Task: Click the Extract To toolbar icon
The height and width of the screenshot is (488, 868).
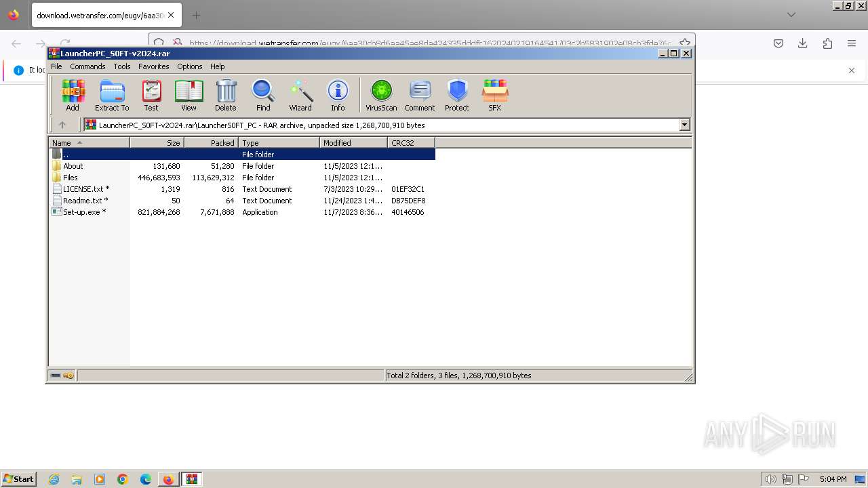Action: [112, 95]
